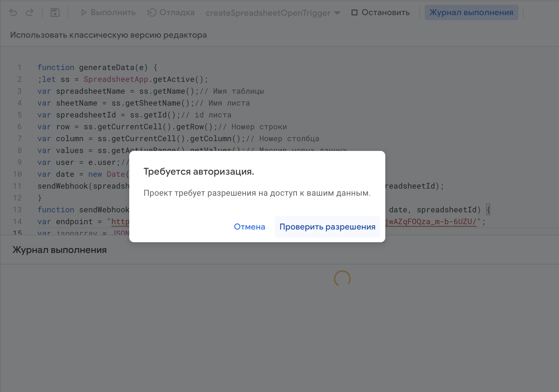Run the script with Выполнить
This screenshot has width=559, height=392.
tap(108, 12)
